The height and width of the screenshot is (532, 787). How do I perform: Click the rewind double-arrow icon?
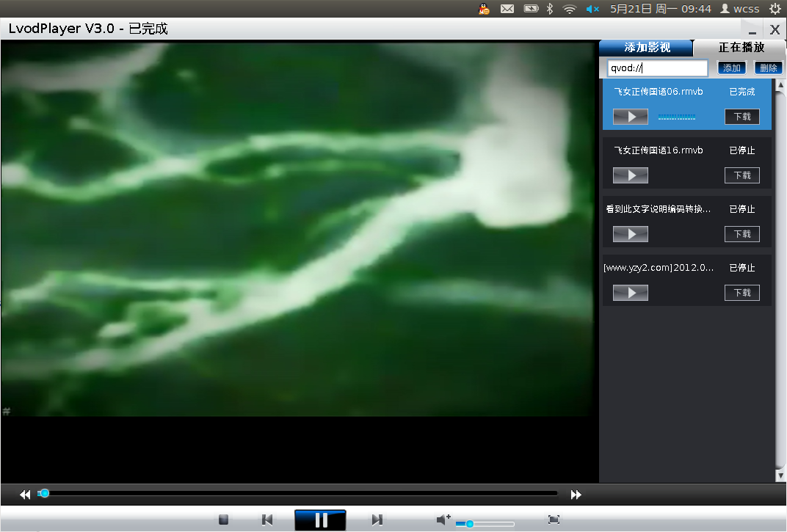(x=25, y=495)
